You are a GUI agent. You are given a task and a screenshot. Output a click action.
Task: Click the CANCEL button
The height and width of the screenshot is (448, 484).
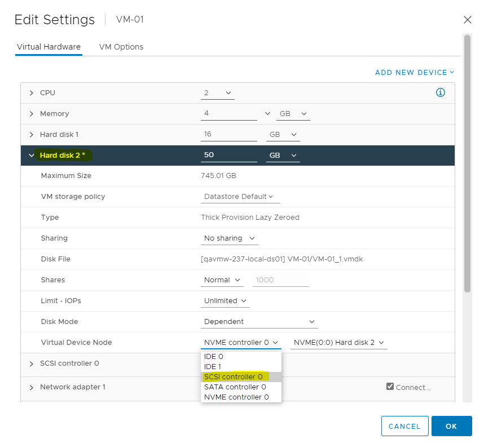(x=404, y=426)
